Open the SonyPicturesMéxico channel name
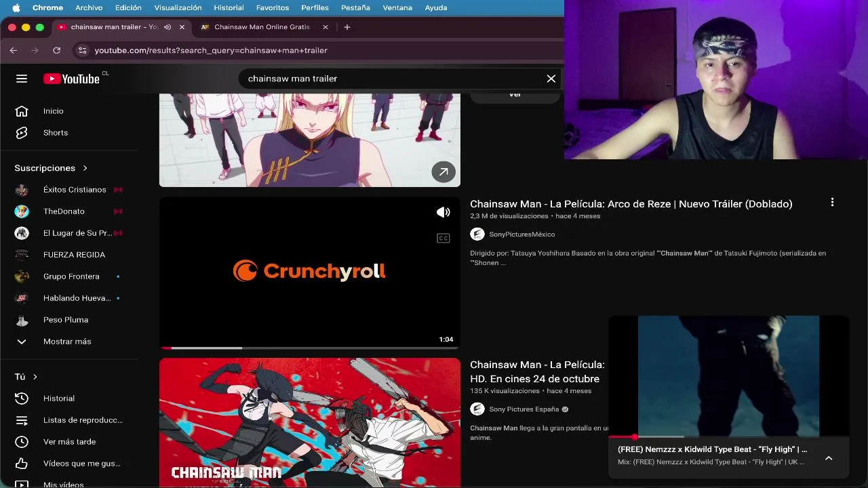The image size is (868, 488). [x=522, y=235]
